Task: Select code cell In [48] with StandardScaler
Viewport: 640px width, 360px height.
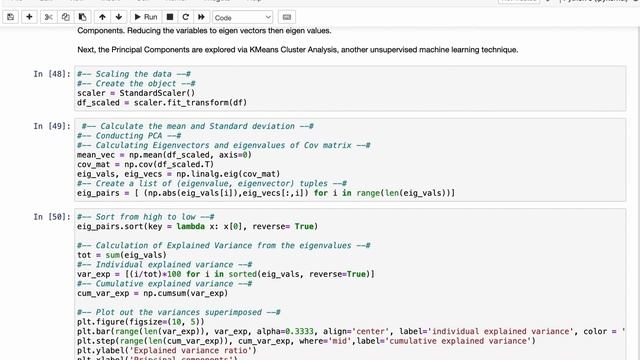Action: pyautogui.click(x=350, y=89)
